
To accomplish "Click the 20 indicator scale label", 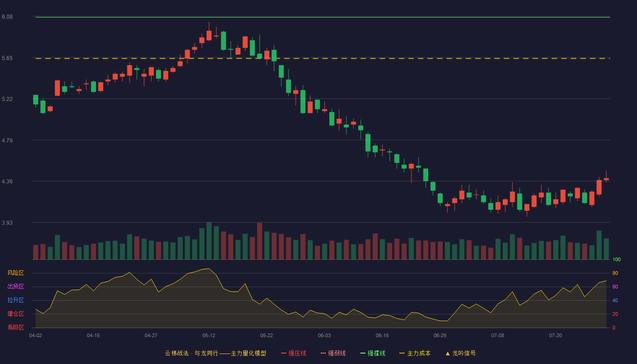I will 615,314.
